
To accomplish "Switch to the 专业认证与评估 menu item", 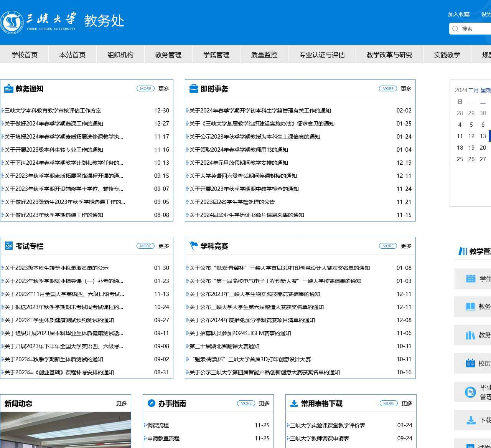I will [321, 55].
